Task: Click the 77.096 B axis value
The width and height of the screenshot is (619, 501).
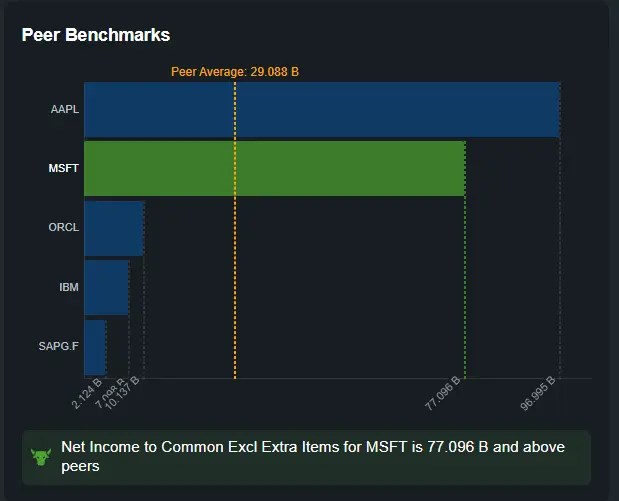Action: [x=443, y=393]
